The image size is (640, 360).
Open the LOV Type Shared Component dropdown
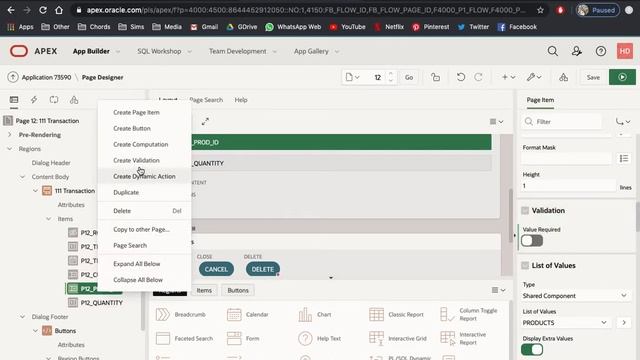point(575,296)
